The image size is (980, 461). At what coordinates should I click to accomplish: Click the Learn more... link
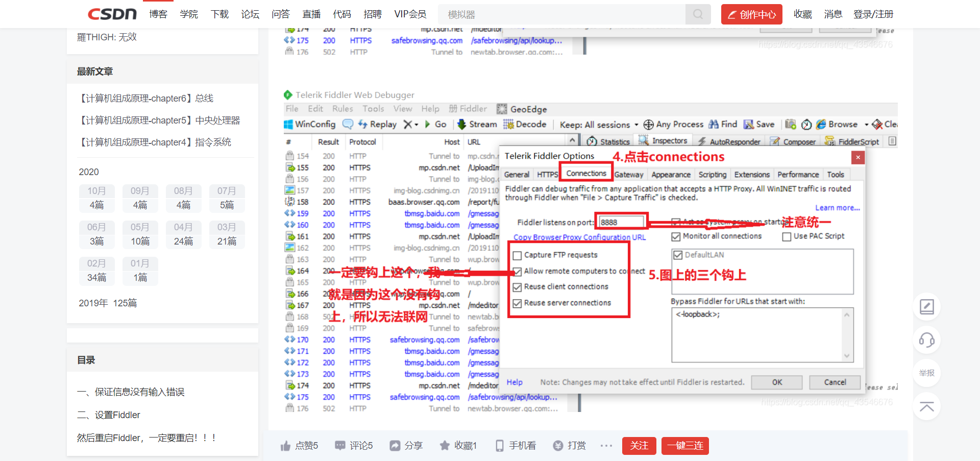[837, 208]
